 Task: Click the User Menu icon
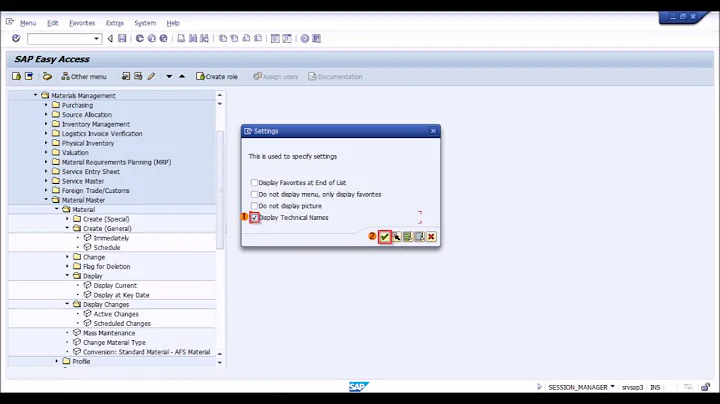coord(17,76)
